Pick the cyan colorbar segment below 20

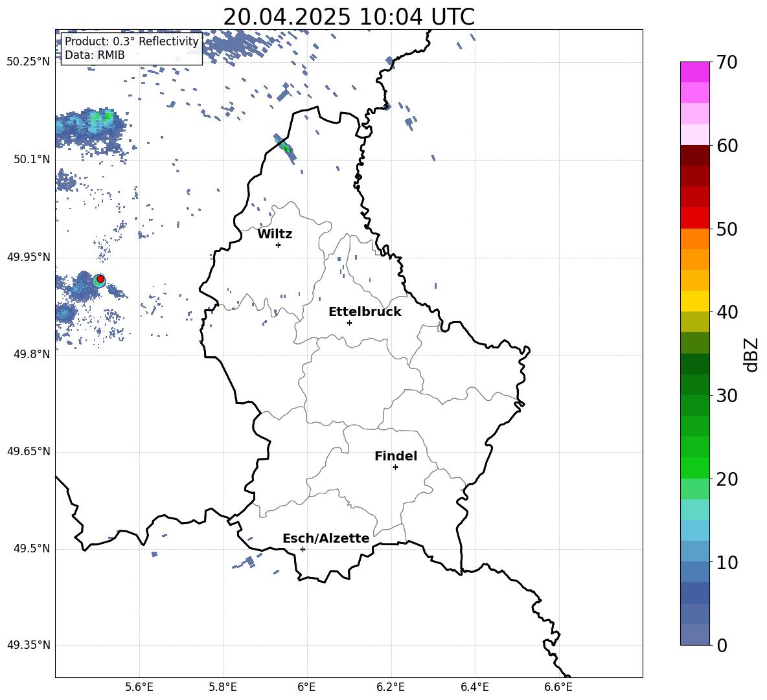pyautogui.click(x=695, y=510)
